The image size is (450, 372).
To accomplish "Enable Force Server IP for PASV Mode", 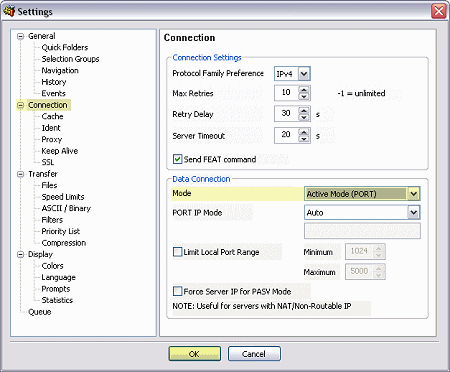I will pos(177,291).
